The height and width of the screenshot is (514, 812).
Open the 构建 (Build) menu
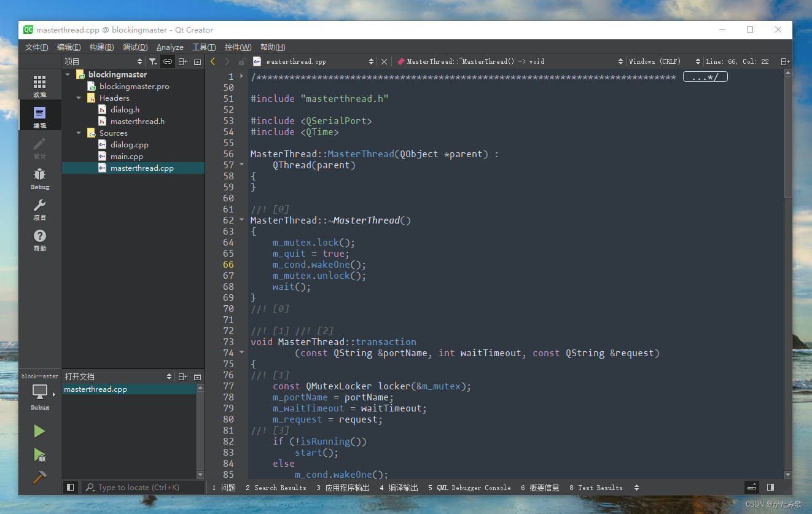tap(101, 47)
